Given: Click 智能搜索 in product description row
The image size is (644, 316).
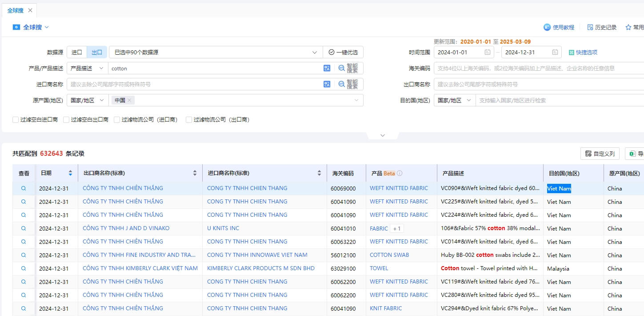Looking at the screenshot, I should (x=348, y=68).
